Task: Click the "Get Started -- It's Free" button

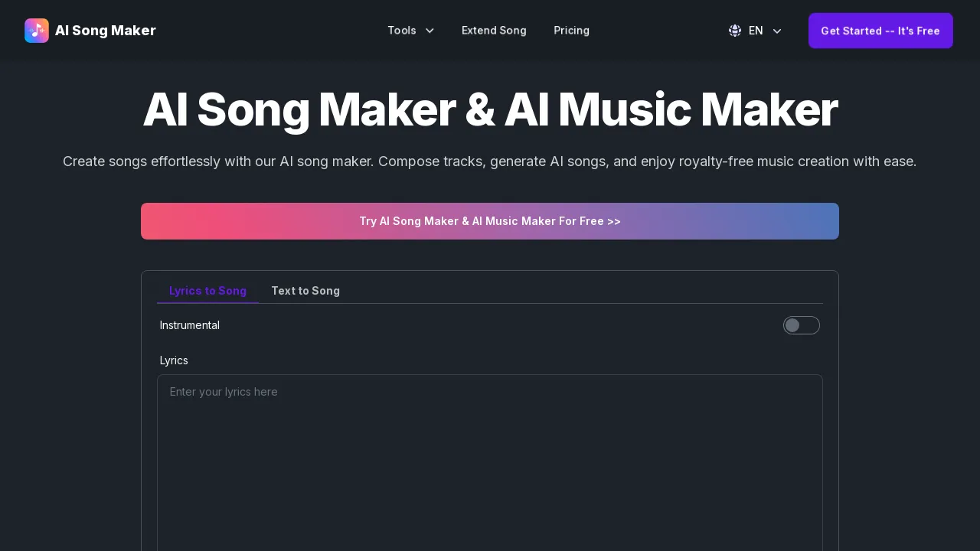Action: [880, 31]
